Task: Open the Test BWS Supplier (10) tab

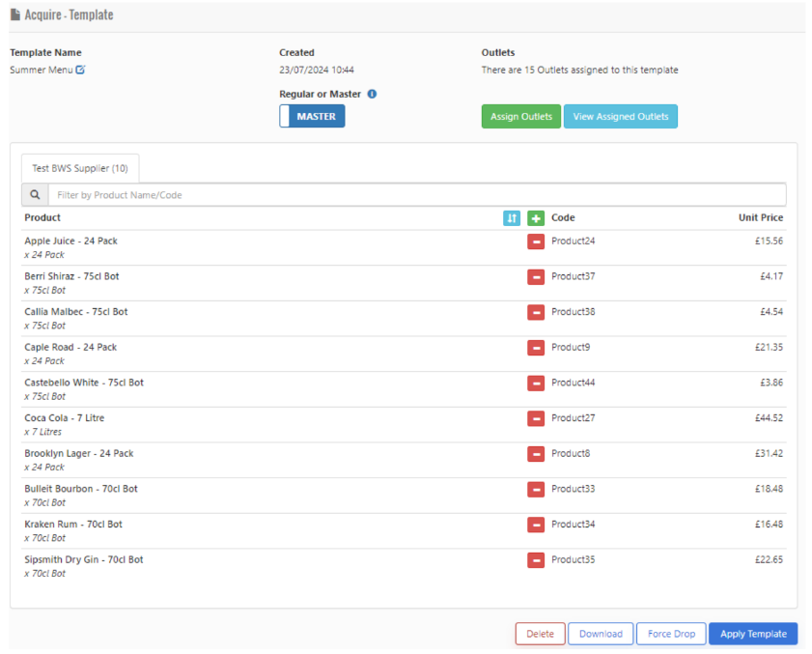Action: (x=80, y=168)
